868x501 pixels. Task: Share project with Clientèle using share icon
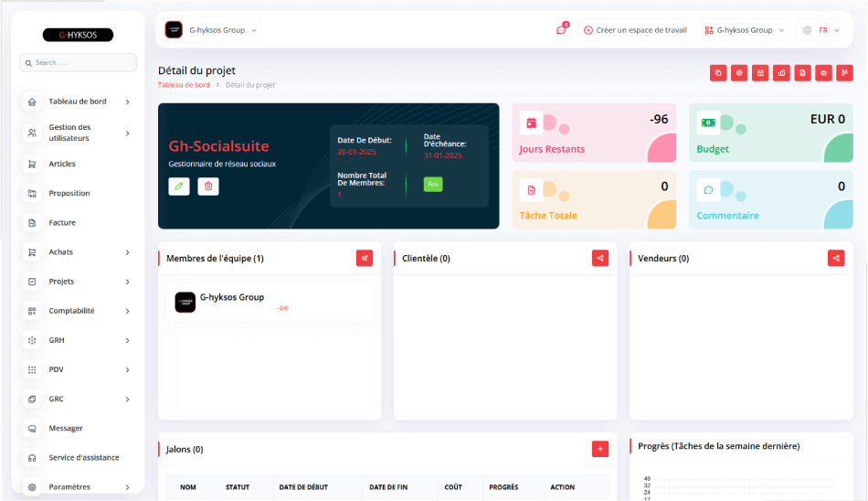click(x=600, y=258)
